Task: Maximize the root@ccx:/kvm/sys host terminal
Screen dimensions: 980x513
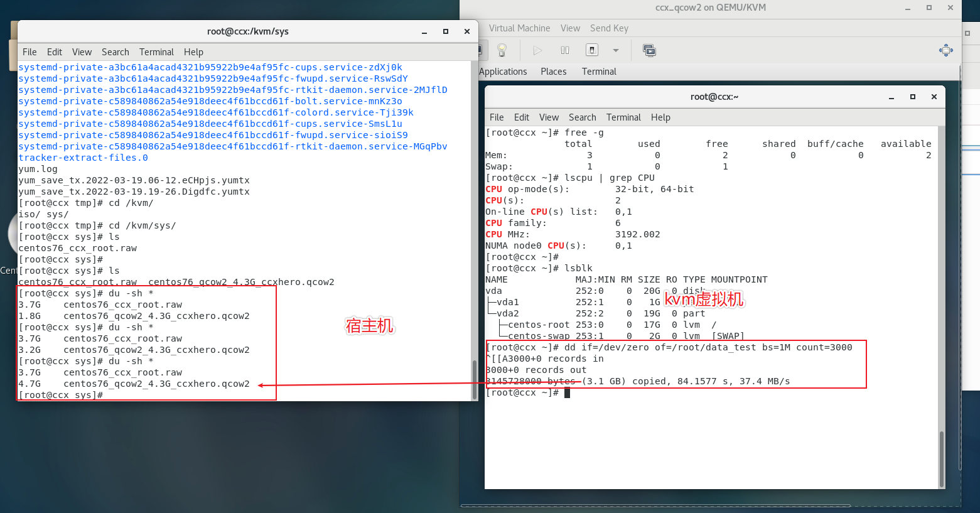Action: [445, 31]
